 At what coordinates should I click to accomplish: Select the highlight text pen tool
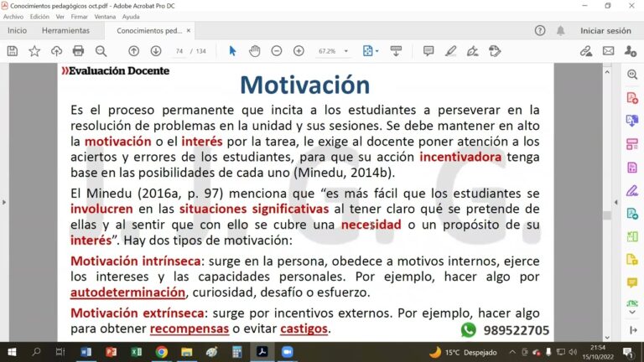click(x=450, y=51)
